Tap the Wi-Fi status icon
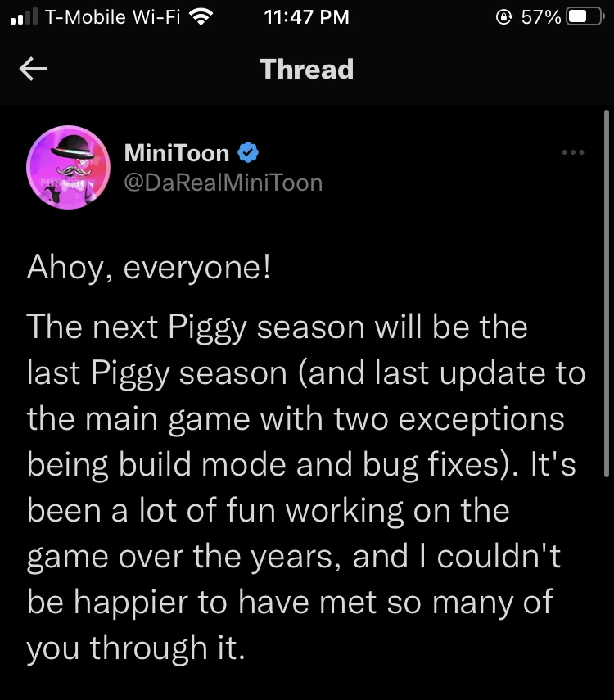The height and width of the screenshot is (700, 614). click(x=201, y=17)
